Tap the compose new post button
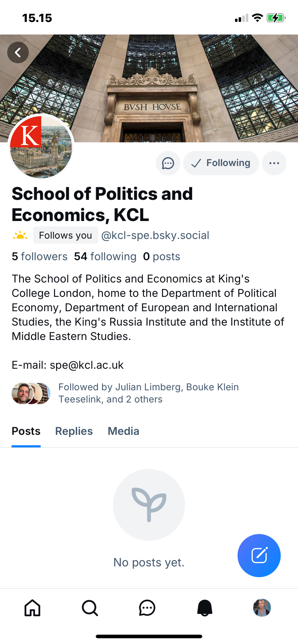The height and width of the screenshot is (644, 298). (259, 555)
